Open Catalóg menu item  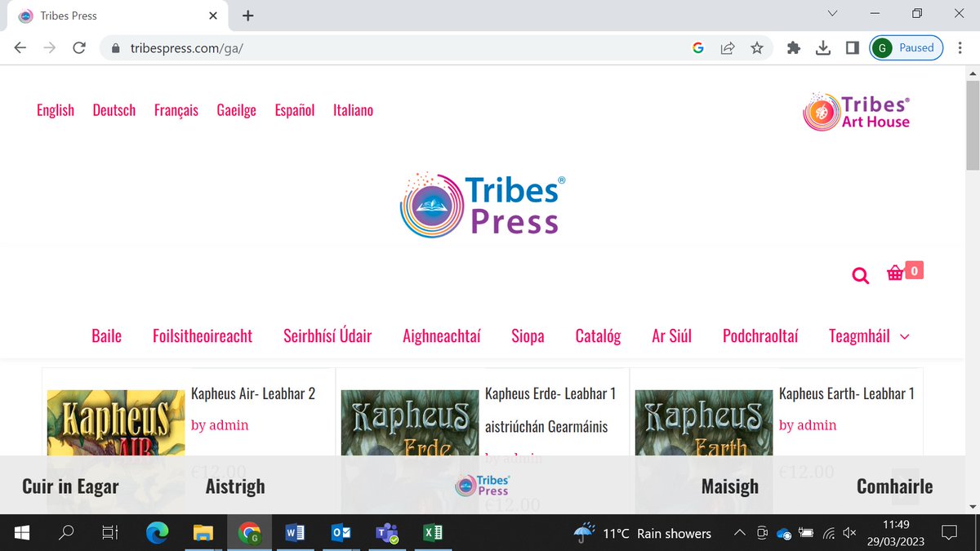click(598, 335)
